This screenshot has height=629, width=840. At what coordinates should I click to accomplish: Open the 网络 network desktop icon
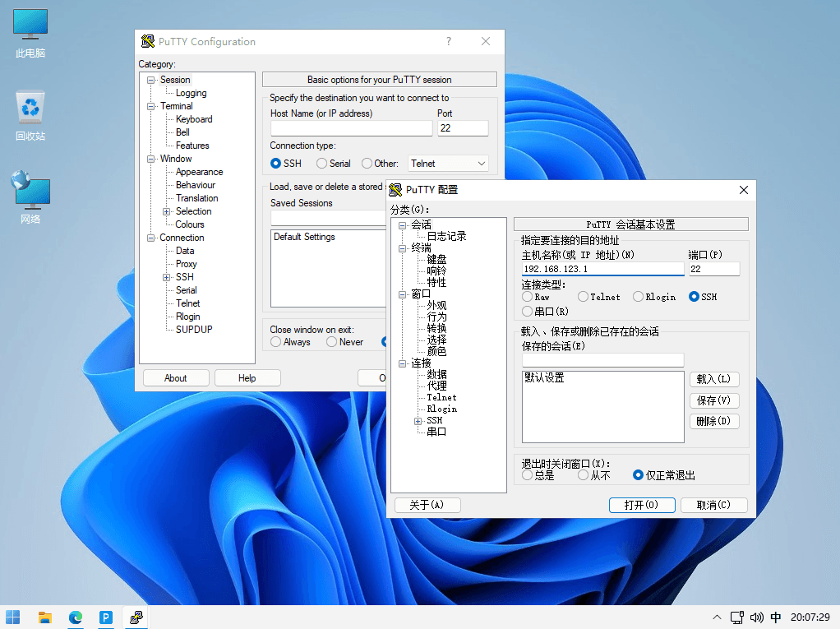30,197
